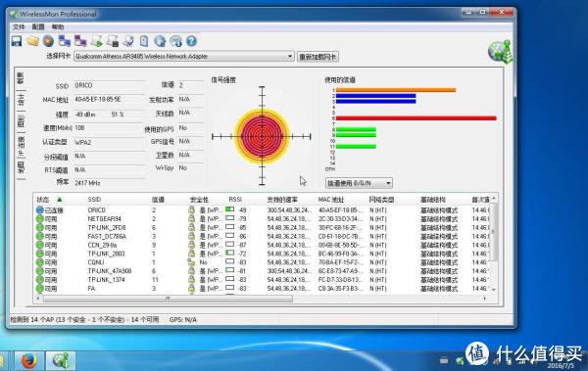Click the orange record logging icon
Viewport: 588px width, 371px height.
pyautogui.click(x=48, y=41)
